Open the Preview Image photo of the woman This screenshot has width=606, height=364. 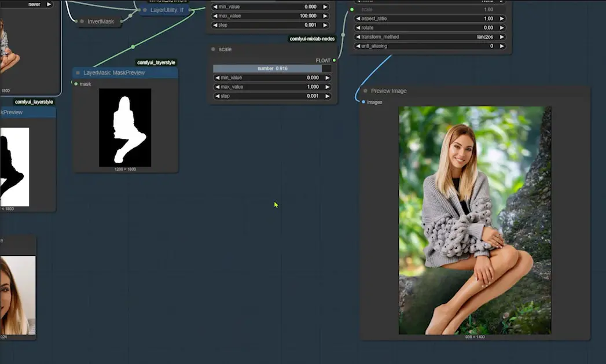click(x=475, y=220)
